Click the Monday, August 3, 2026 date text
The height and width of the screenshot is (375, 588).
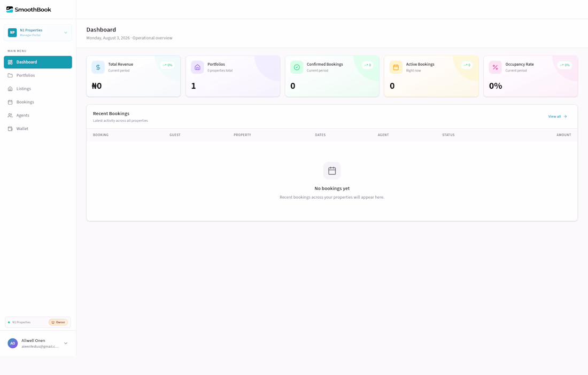tap(108, 38)
